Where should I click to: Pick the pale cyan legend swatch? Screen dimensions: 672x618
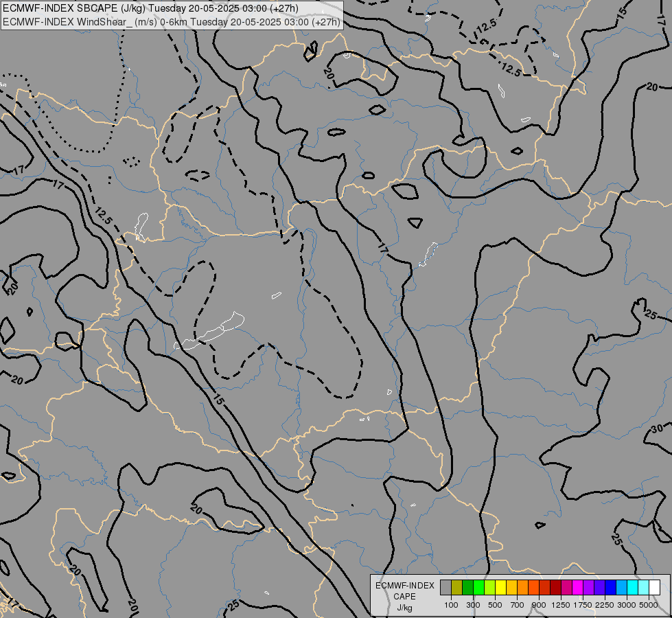click(643, 587)
